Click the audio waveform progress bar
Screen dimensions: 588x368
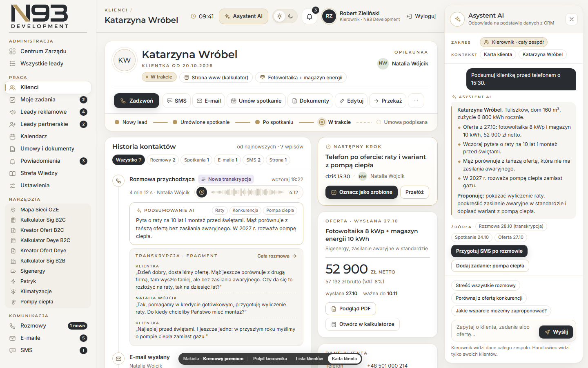click(247, 192)
